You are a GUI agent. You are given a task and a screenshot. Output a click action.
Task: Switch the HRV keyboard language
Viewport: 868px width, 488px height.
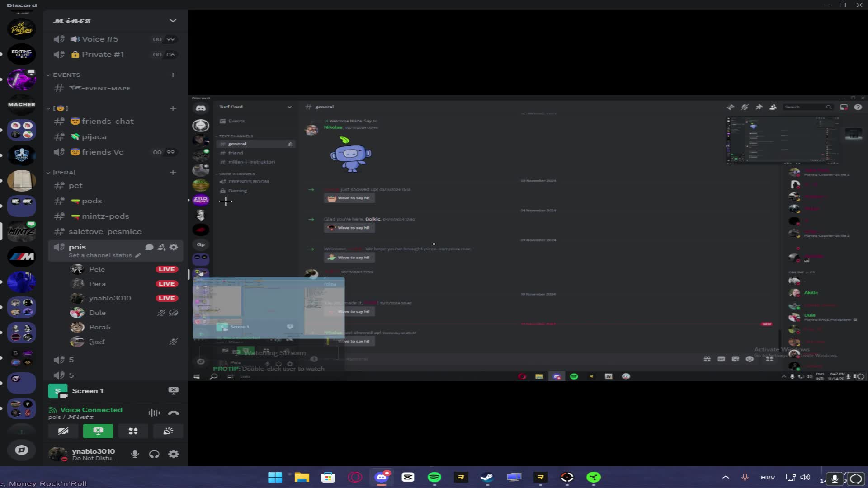pos(768,478)
